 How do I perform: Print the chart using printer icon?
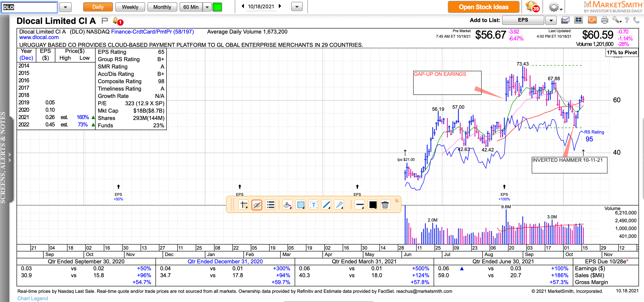pyautogui.click(x=604, y=20)
